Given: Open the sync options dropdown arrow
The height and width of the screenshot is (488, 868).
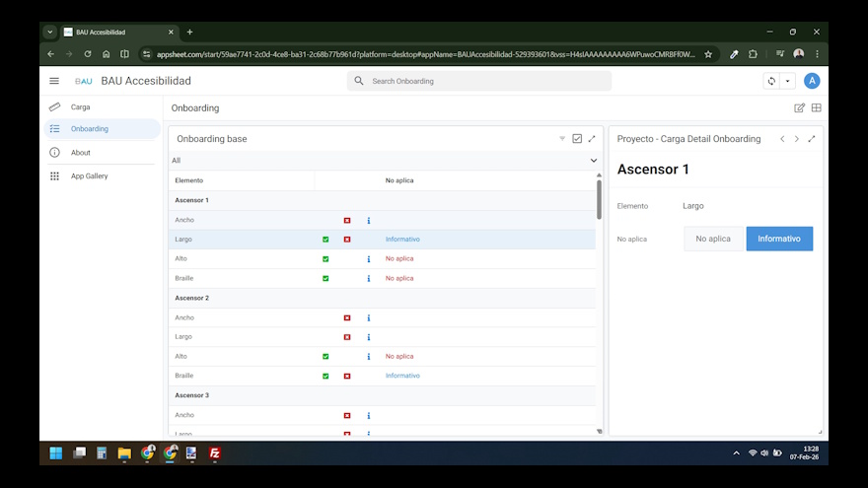Looking at the screenshot, I should [787, 81].
